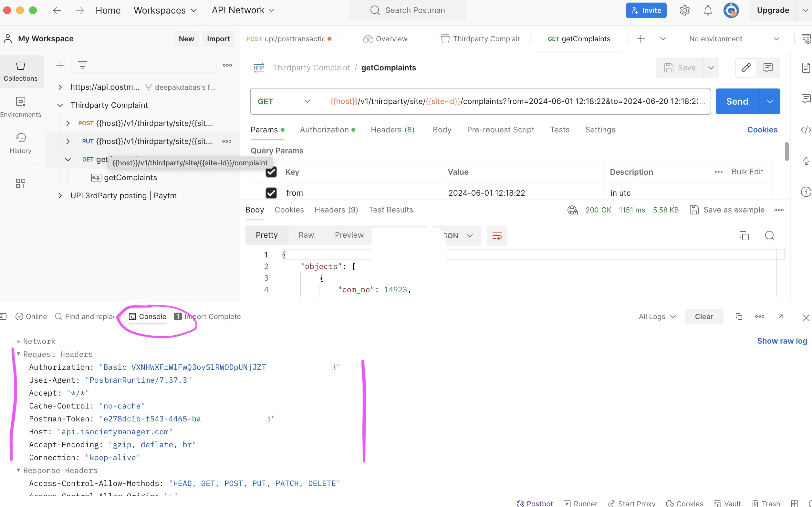The image size is (812, 507).
Task: Edit request documentation with the pencil icon
Action: pyautogui.click(x=746, y=67)
